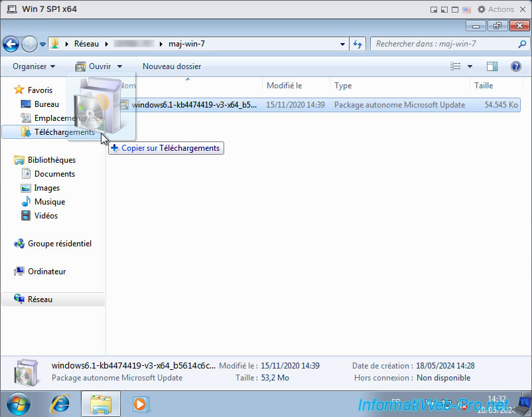Open the Musique library
532x417 pixels.
[49, 202]
